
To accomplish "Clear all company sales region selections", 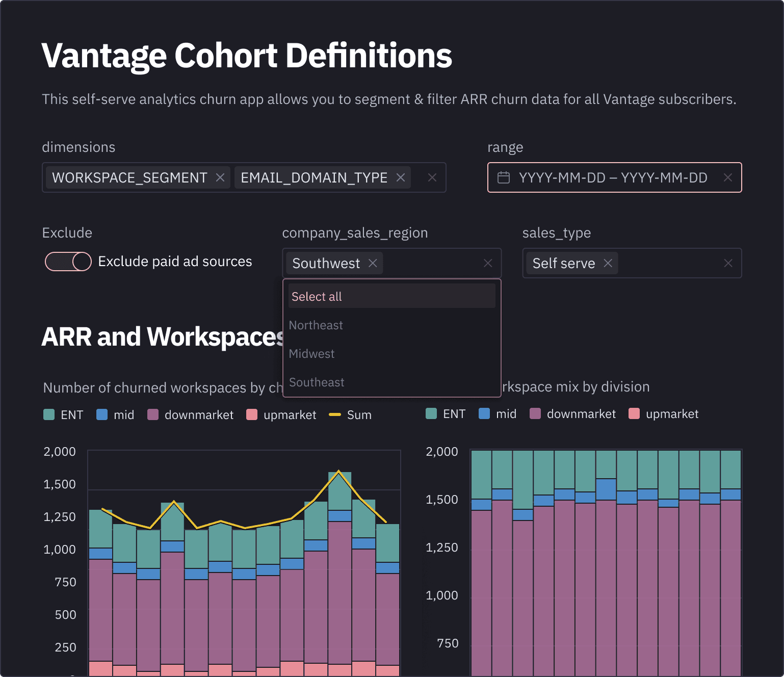I will (488, 263).
